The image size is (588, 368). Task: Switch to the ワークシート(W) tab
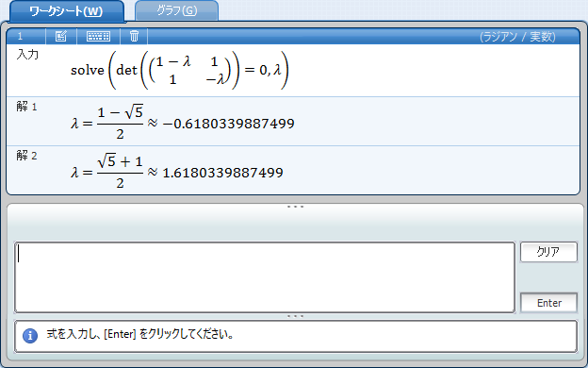pyautogui.click(x=66, y=11)
